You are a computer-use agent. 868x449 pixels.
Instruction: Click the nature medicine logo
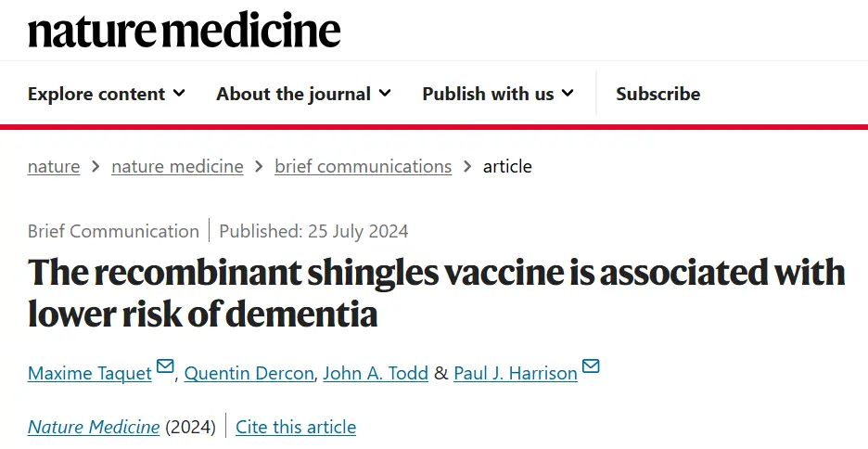click(x=184, y=31)
